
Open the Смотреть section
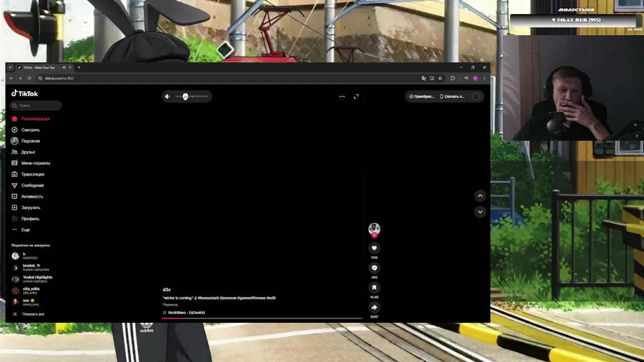26,130
